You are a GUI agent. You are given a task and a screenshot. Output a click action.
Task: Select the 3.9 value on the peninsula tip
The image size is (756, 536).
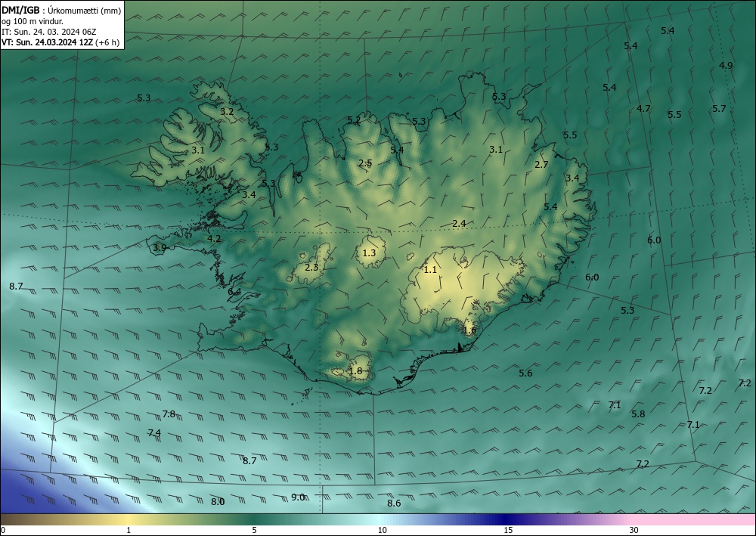coord(160,248)
